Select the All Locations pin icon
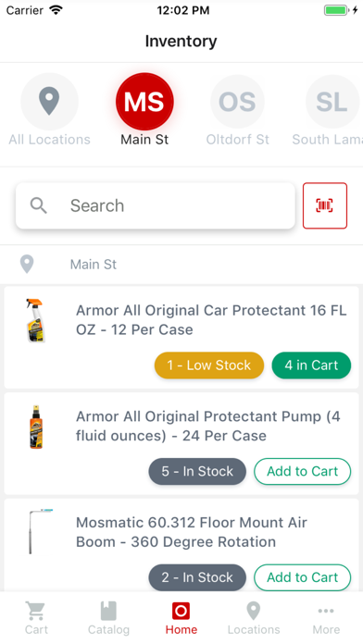Viewport: 363px width, 644px height. click(x=49, y=101)
